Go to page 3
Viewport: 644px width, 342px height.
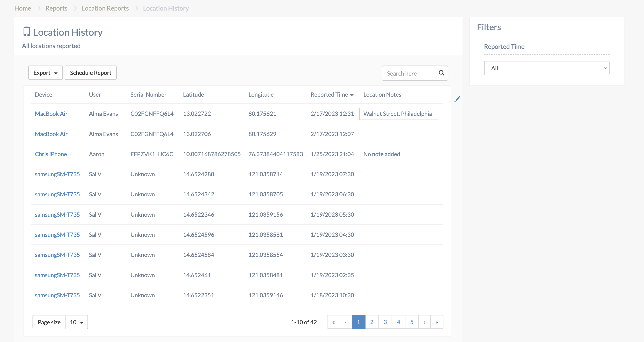coord(385,322)
